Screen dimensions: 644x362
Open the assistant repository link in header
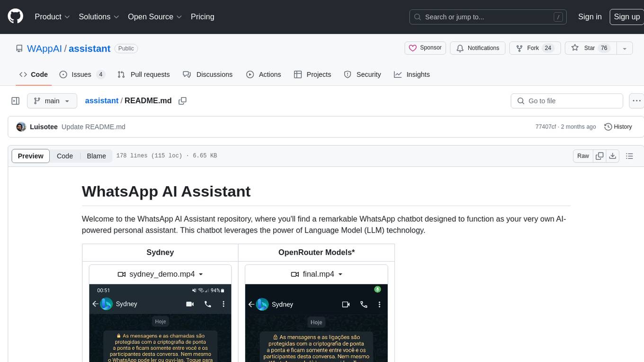coord(89,48)
